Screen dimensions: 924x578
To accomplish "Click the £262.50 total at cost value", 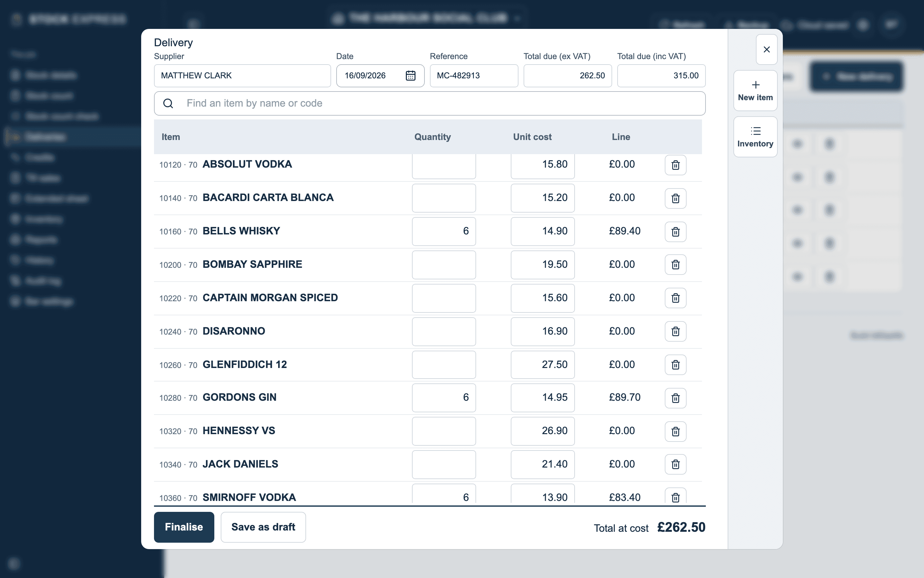I will 681,527.
